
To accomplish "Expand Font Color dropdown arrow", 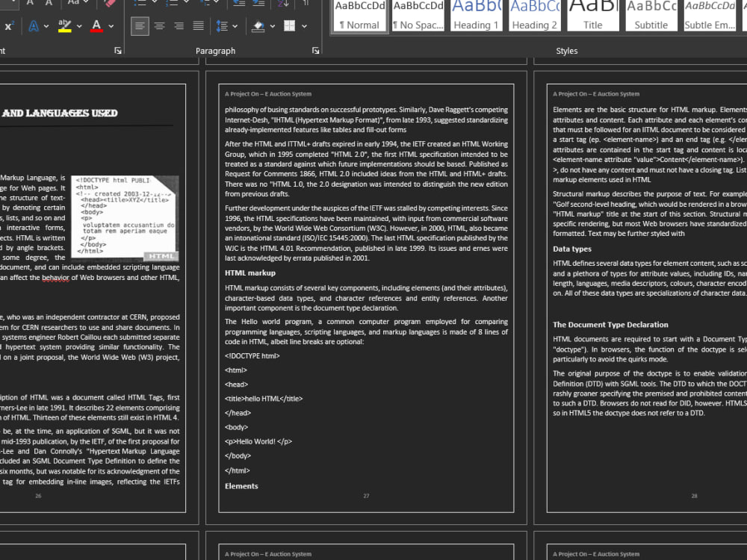I will [111, 26].
